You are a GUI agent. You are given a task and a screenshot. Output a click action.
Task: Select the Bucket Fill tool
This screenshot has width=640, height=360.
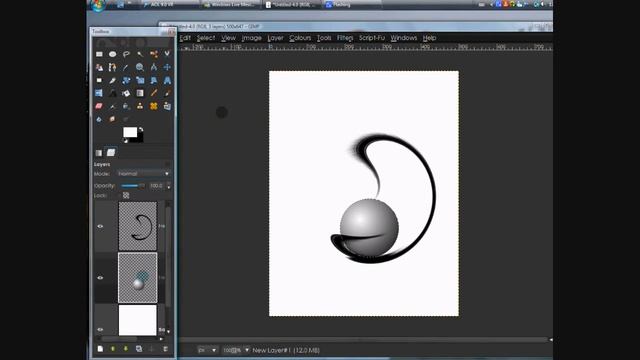point(126,93)
